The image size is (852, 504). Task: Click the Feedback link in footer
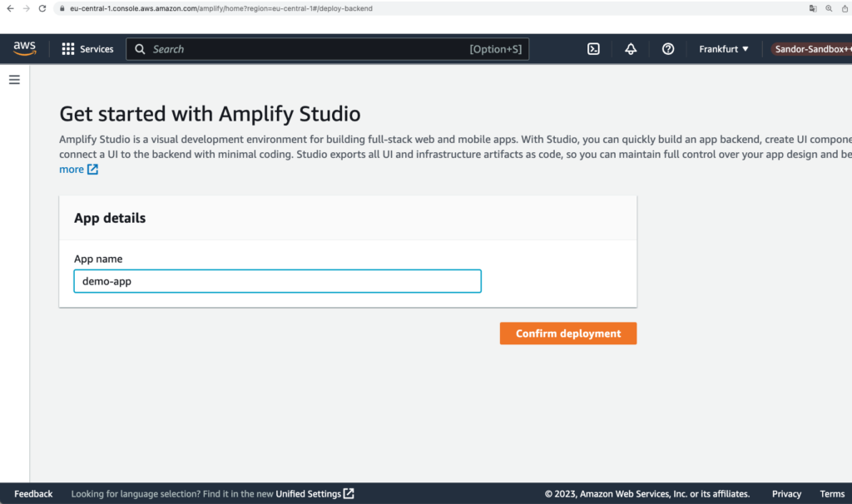(33, 494)
